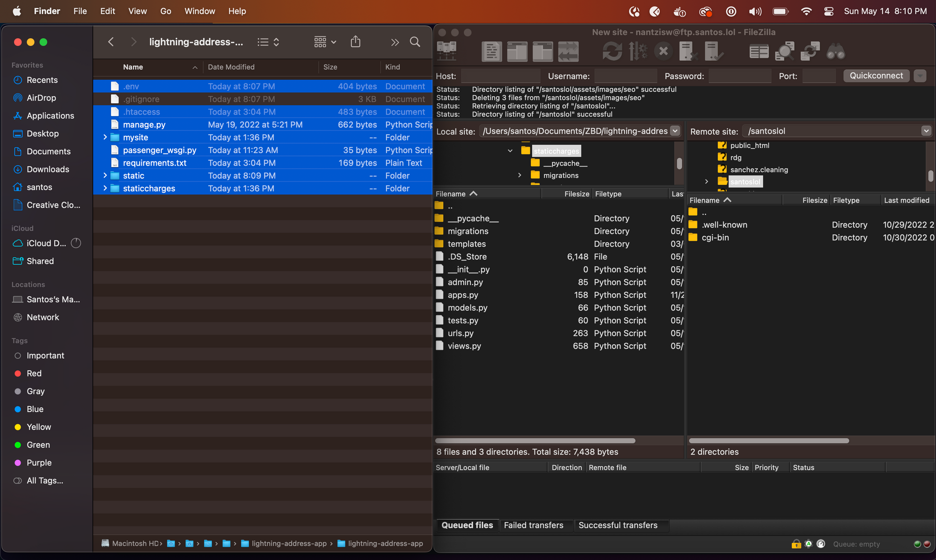Screen dimensions: 936x560
Task: Click the Finder menu bar item
Action: point(47,11)
